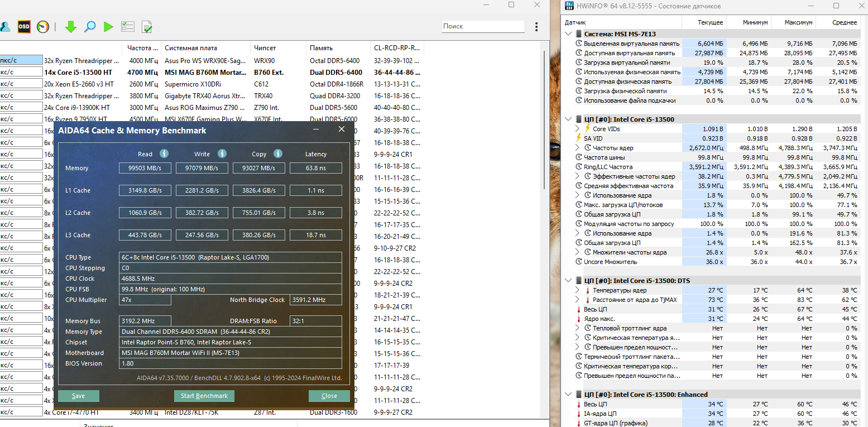Sort by the Системная плата column header
868x427 pixels.
pos(205,48)
